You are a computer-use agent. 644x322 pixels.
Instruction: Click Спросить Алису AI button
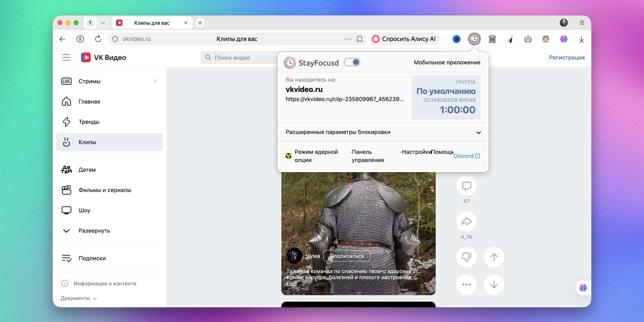404,39
